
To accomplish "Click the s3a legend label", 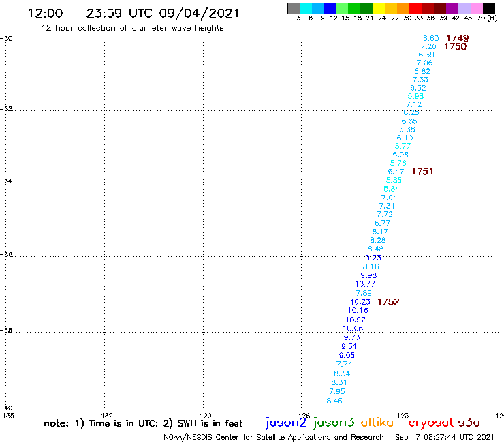I will click(469, 423).
